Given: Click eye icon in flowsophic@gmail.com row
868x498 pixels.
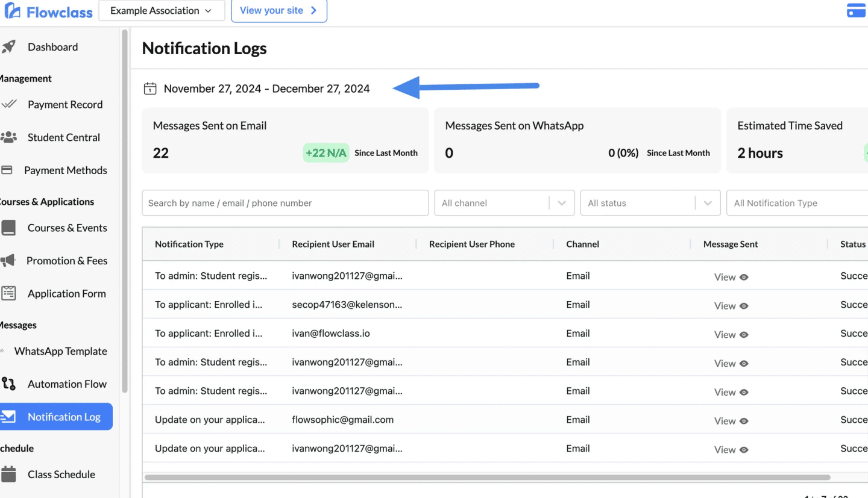Looking at the screenshot, I should pyautogui.click(x=744, y=421).
